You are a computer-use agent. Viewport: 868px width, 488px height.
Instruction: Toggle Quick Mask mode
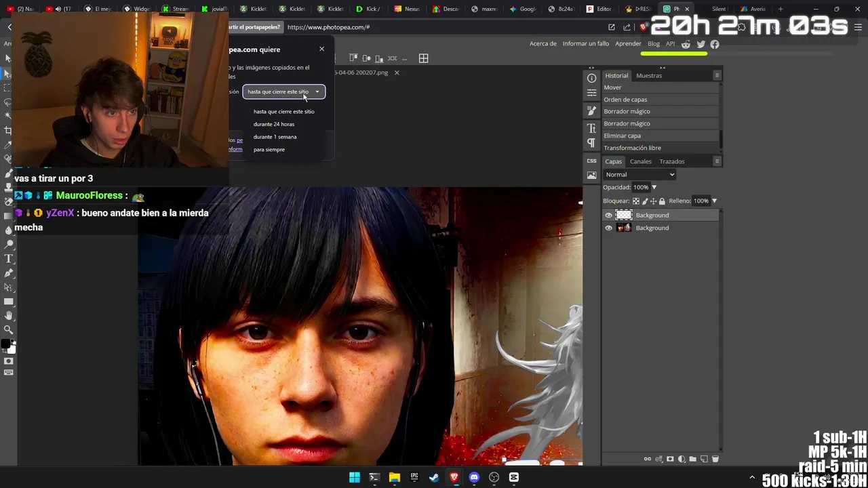pyautogui.click(x=9, y=361)
